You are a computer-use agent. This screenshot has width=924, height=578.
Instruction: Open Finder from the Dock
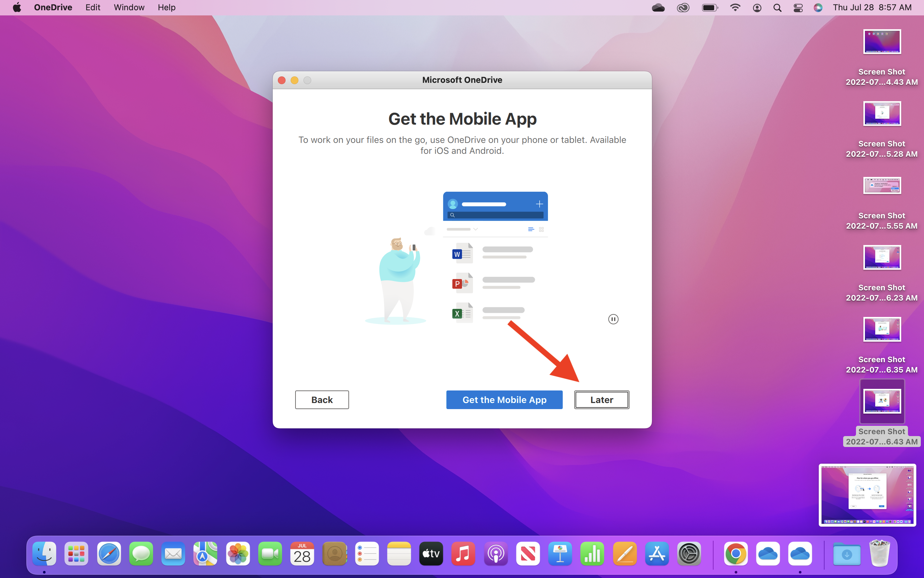coord(44,554)
